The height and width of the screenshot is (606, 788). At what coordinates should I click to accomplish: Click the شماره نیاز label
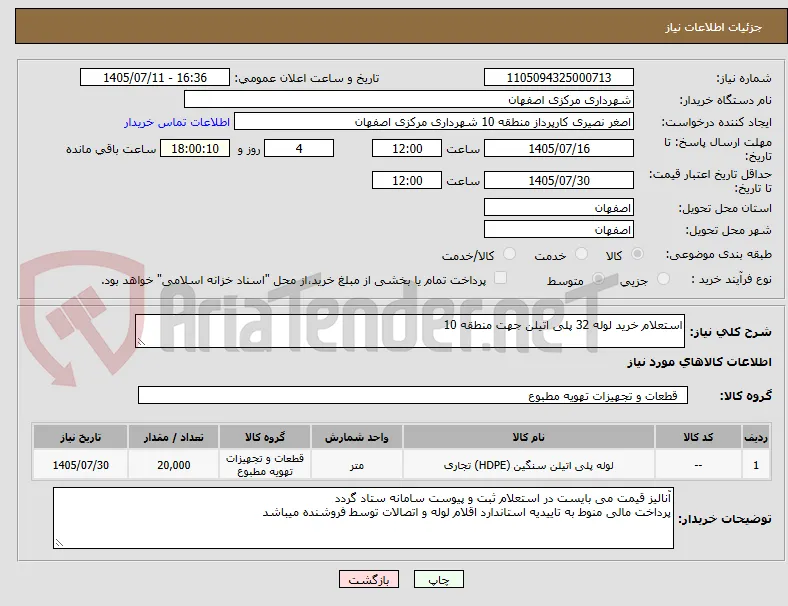point(744,78)
